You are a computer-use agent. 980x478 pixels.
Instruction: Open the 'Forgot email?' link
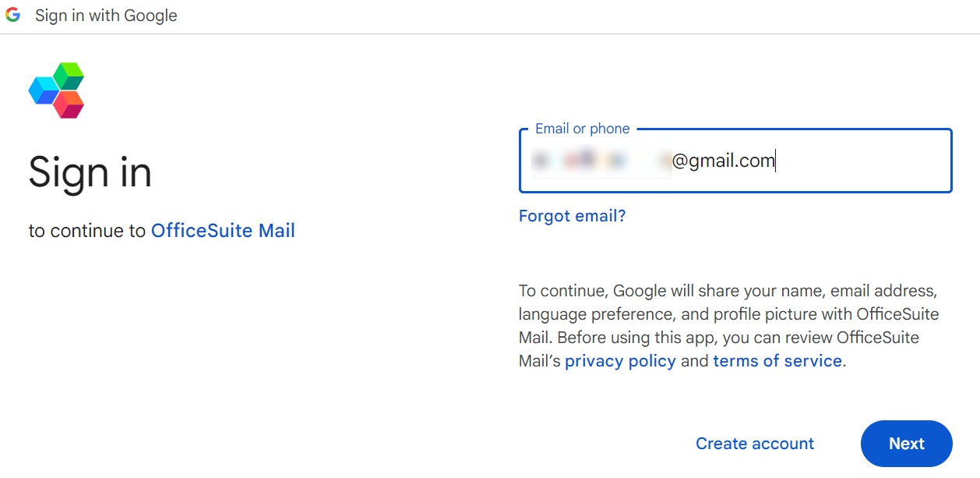click(x=573, y=216)
